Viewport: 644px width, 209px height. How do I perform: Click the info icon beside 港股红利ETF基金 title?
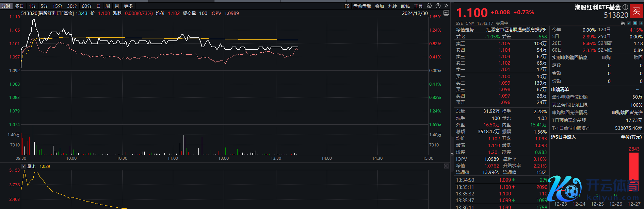(625, 7)
